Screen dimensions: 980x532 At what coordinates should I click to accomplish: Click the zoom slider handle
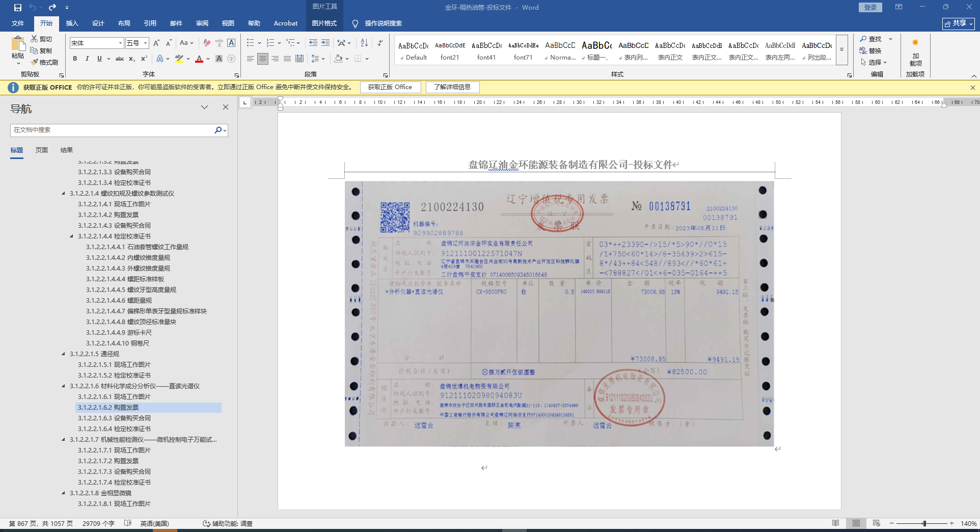[924, 523]
